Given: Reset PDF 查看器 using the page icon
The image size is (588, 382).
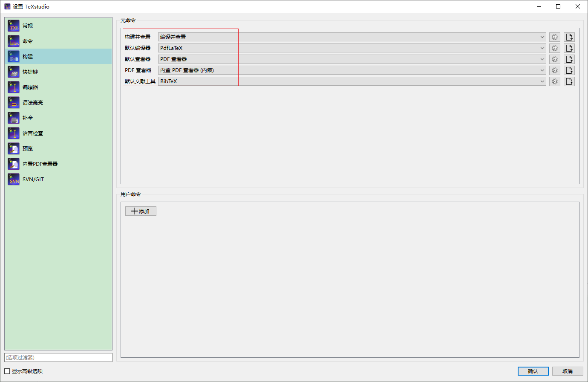Looking at the screenshot, I should [x=569, y=70].
